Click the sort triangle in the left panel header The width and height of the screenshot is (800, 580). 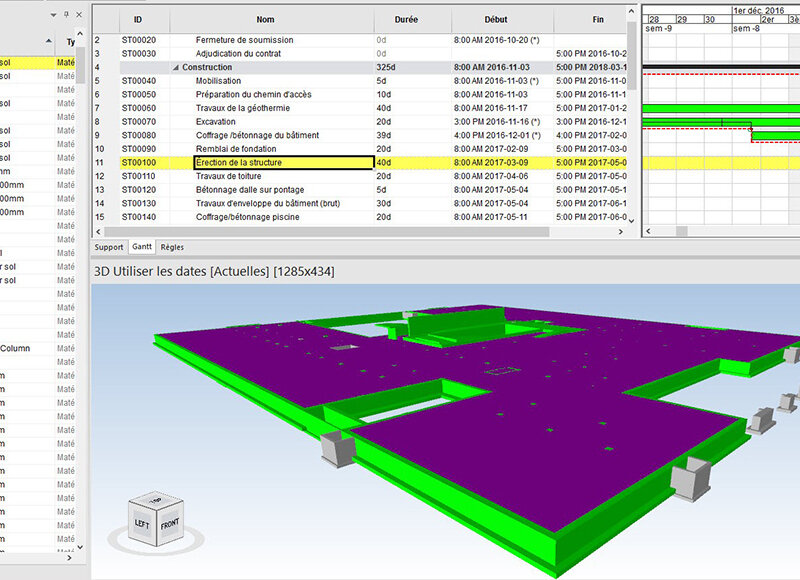tap(48, 40)
